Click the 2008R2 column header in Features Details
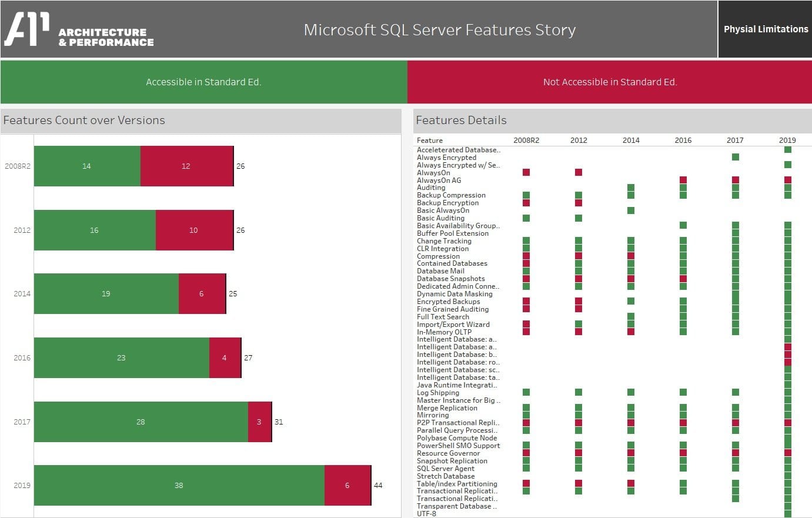 pos(526,141)
